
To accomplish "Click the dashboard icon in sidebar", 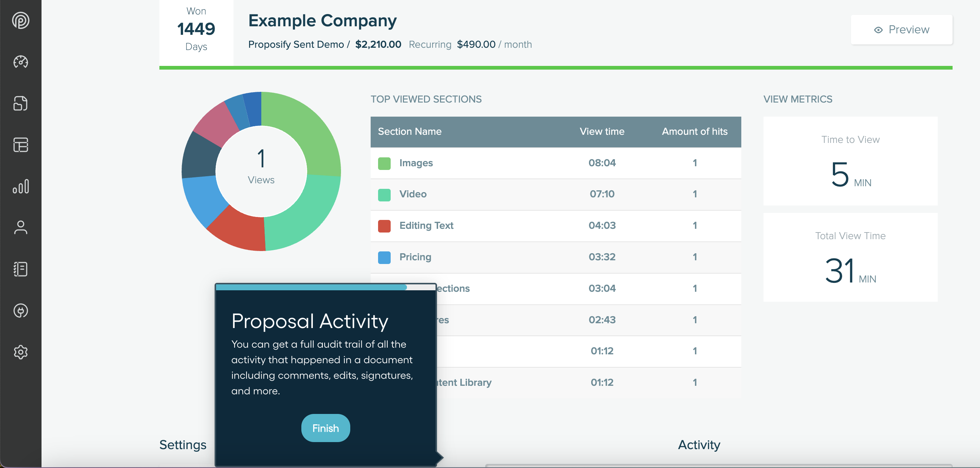I will pyautogui.click(x=19, y=62).
